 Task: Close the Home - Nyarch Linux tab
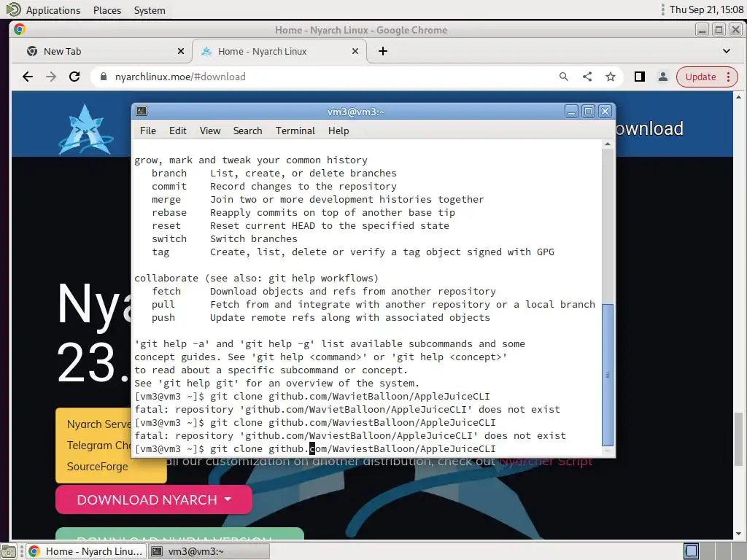355,51
